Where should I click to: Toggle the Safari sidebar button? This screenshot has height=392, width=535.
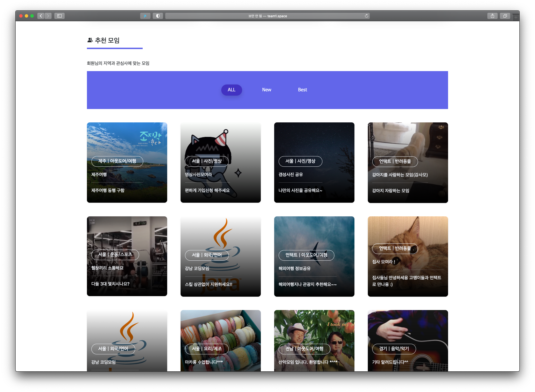[x=59, y=16]
